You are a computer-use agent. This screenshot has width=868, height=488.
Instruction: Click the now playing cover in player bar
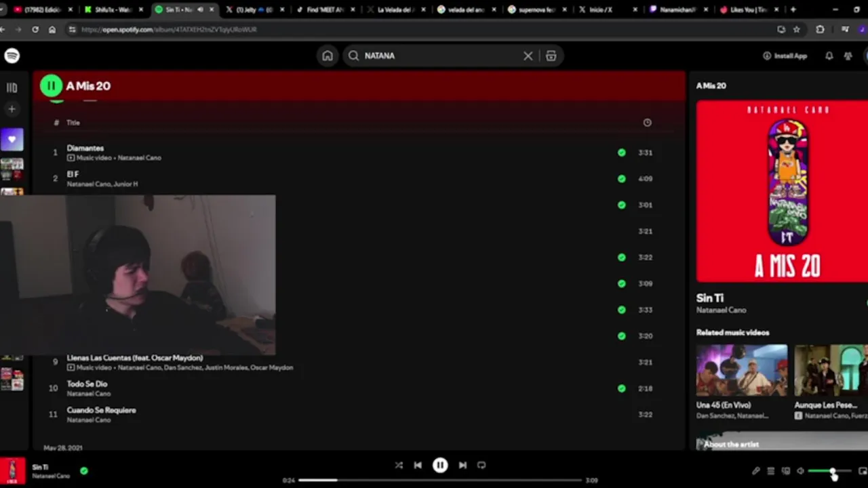tap(12, 470)
